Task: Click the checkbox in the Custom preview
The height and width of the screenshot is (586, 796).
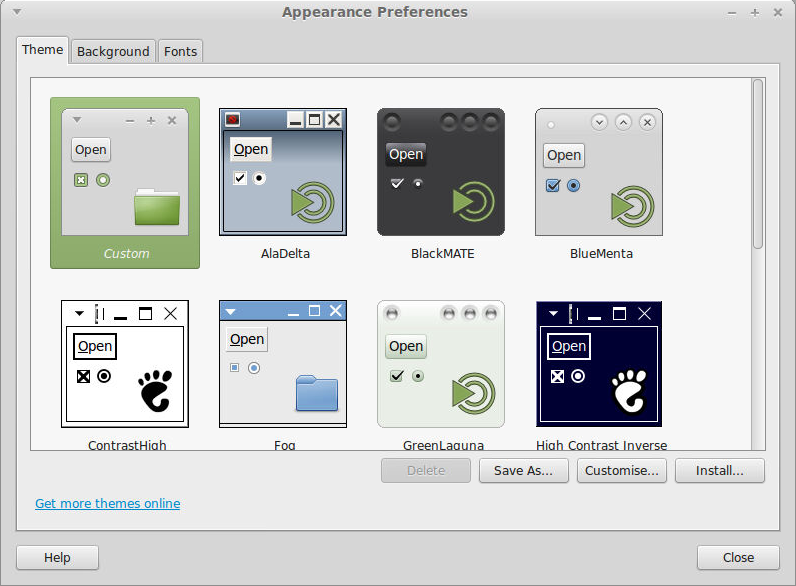Action: click(x=81, y=180)
